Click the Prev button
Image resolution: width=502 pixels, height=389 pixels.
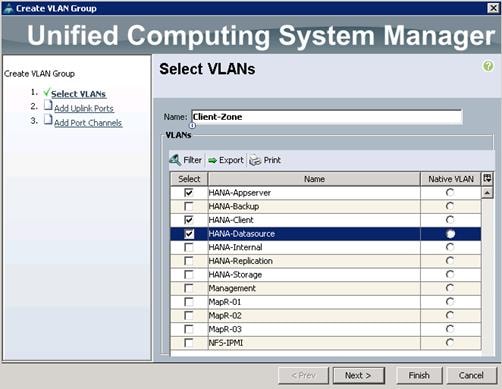coord(304,376)
